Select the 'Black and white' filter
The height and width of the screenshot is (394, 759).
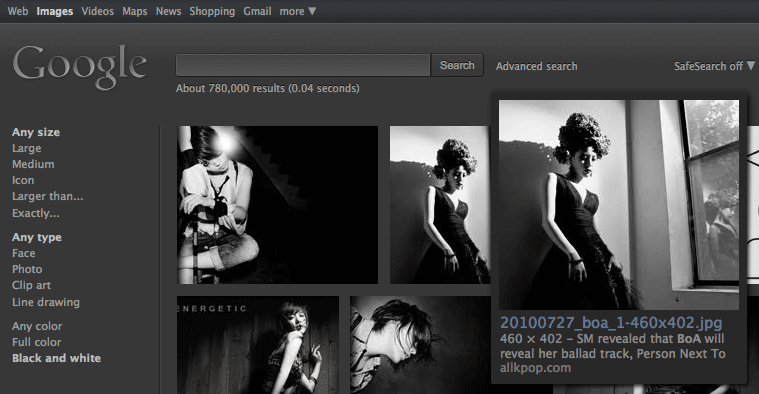56,358
